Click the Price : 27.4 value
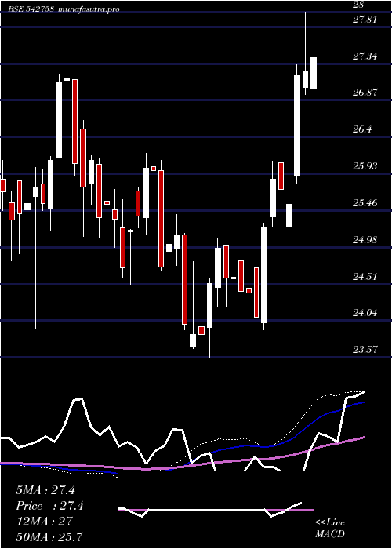The image size is (392, 549). point(49,506)
